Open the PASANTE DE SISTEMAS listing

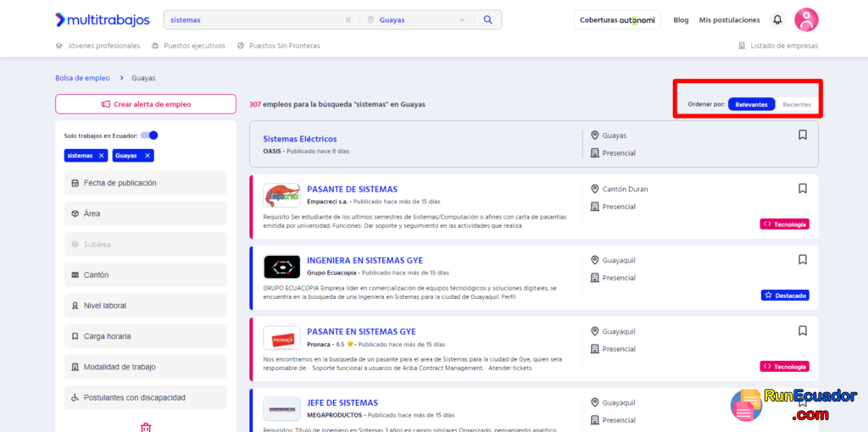pos(352,189)
